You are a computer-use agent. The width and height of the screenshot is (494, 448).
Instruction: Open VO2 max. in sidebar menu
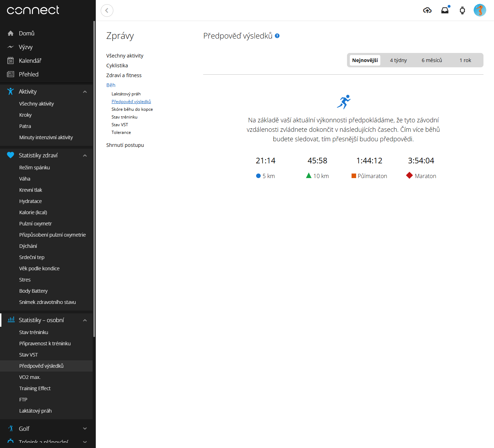30,377
